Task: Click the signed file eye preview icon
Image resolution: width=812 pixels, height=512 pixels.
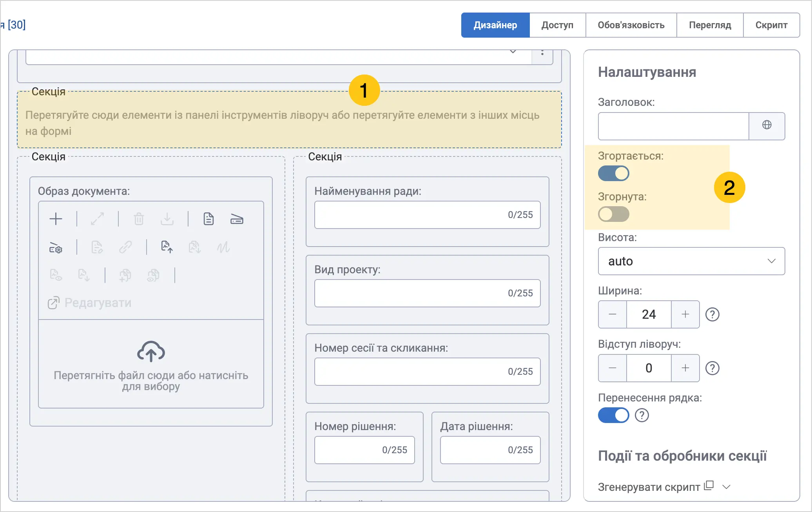Action: click(56, 275)
